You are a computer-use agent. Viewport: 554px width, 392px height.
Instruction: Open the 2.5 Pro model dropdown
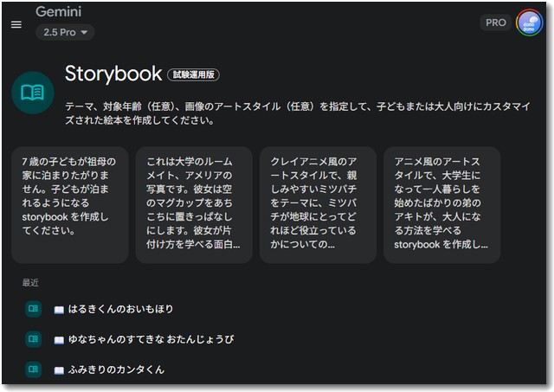[65, 32]
